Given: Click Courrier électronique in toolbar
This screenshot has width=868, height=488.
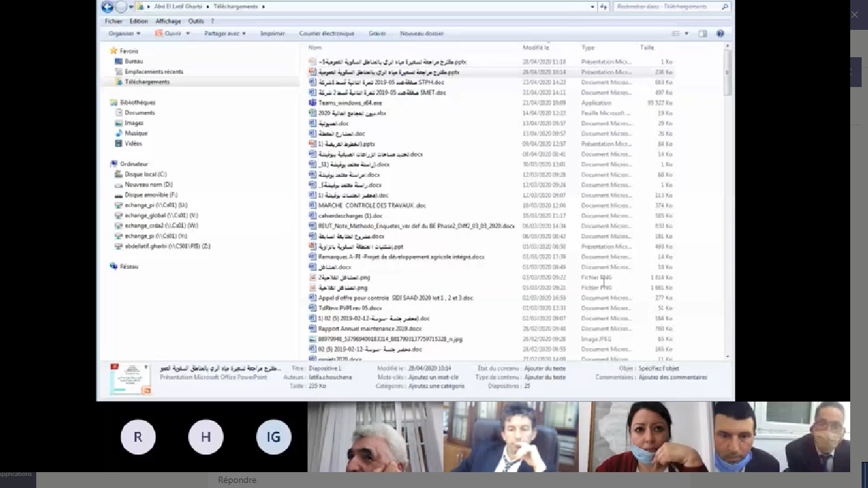Looking at the screenshot, I should [x=327, y=33].
